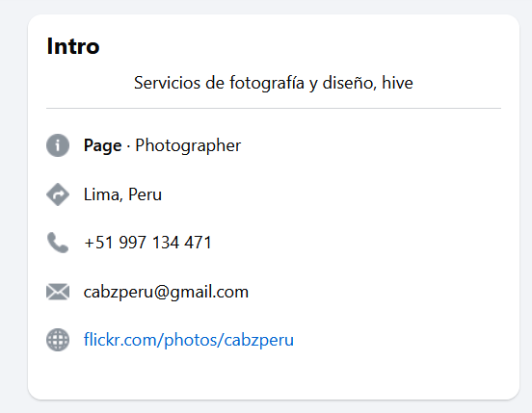
Task: Click the horizontal divider under the description
Action: pos(274,109)
